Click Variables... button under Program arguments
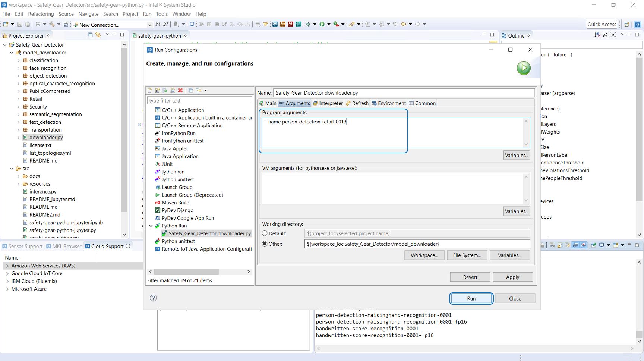Viewport: 644px width, 361px height. (x=517, y=156)
